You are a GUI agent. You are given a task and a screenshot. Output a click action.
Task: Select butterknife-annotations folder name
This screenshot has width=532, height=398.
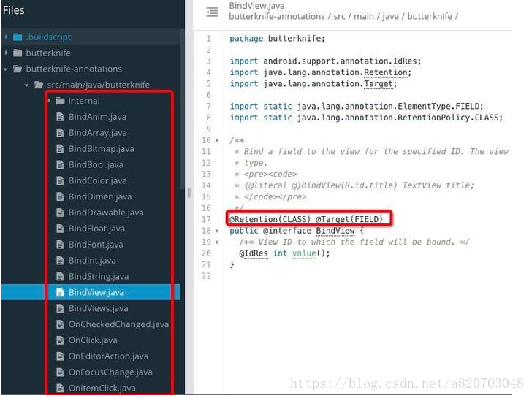pyautogui.click(x=74, y=69)
